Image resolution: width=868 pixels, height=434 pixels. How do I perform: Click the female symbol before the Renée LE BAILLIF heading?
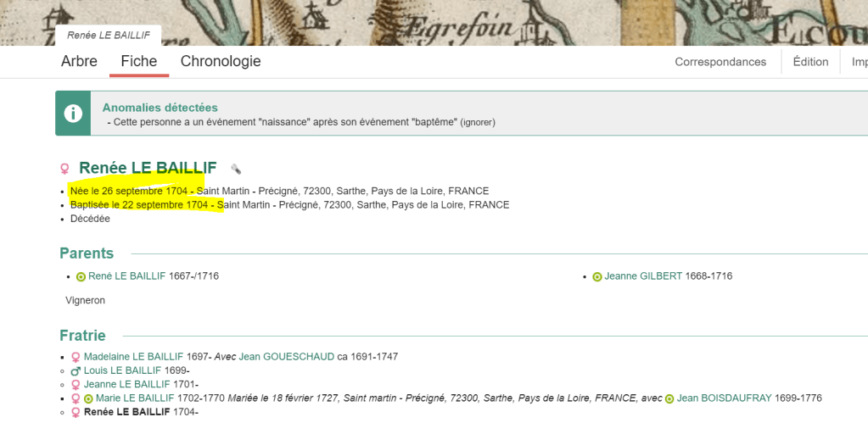64,169
